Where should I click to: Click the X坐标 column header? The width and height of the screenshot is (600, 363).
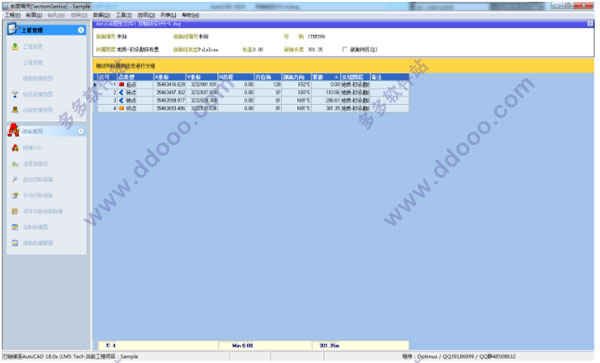(170, 77)
